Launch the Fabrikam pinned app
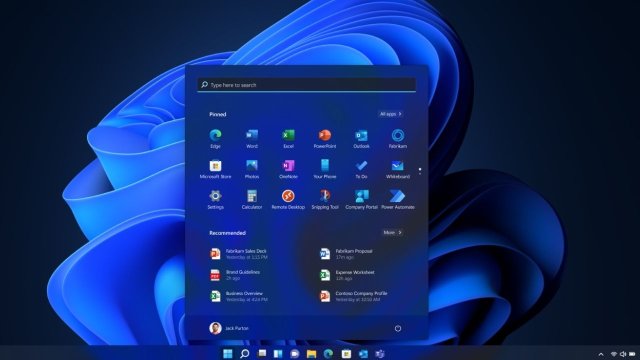This screenshot has height=360, width=640. click(x=398, y=139)
